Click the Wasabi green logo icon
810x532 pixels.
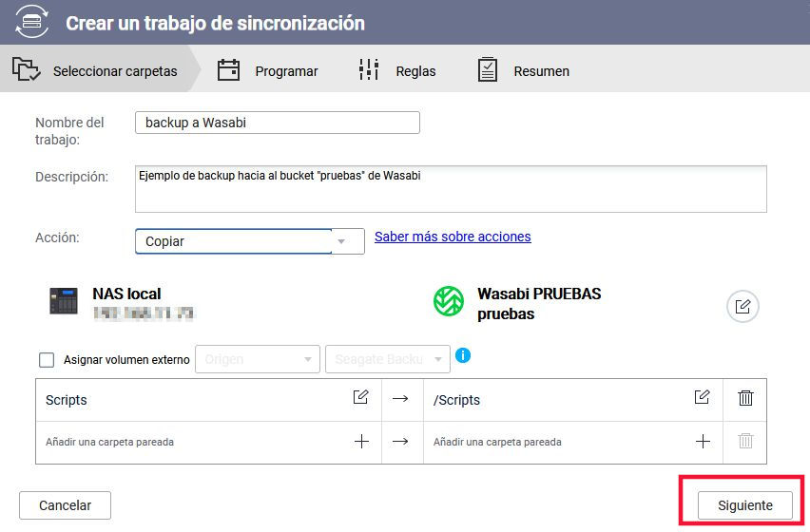coord(449,302)
